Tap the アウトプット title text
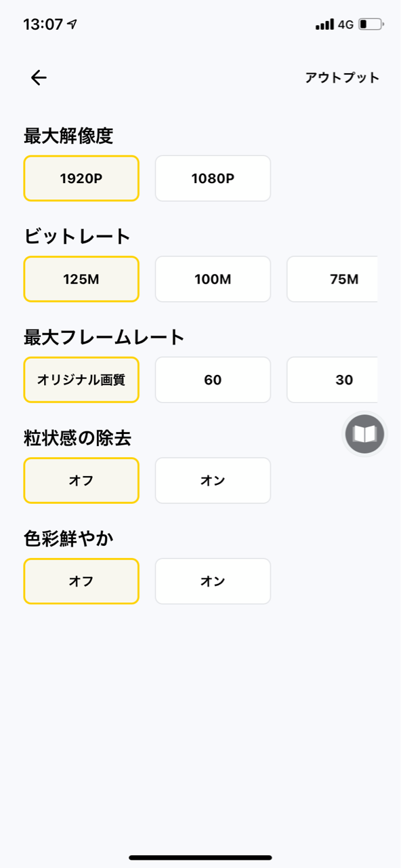This screenshot has height=868, width=401. 342,78
